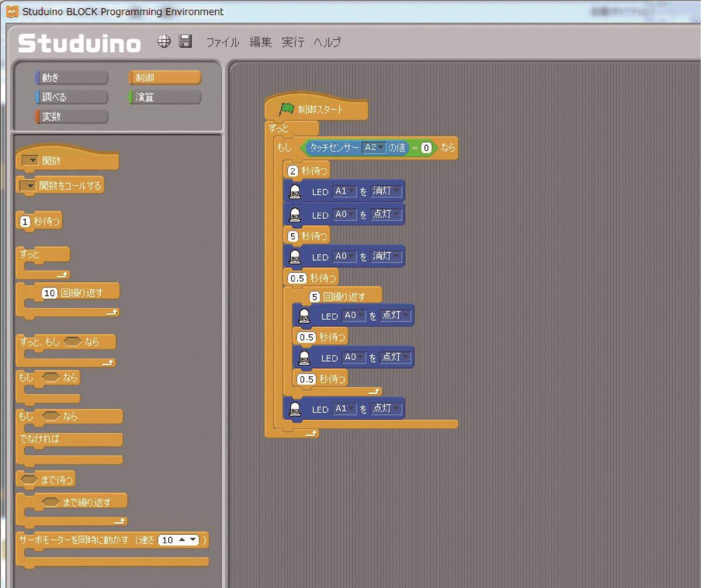
Task: Increase servo speed with the up arrow
Action: (183, 540)
